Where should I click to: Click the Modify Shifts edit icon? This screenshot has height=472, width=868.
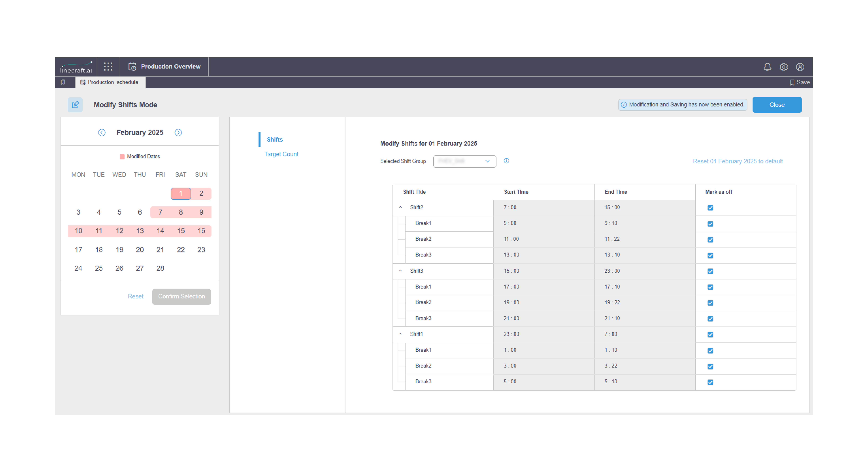75,105
